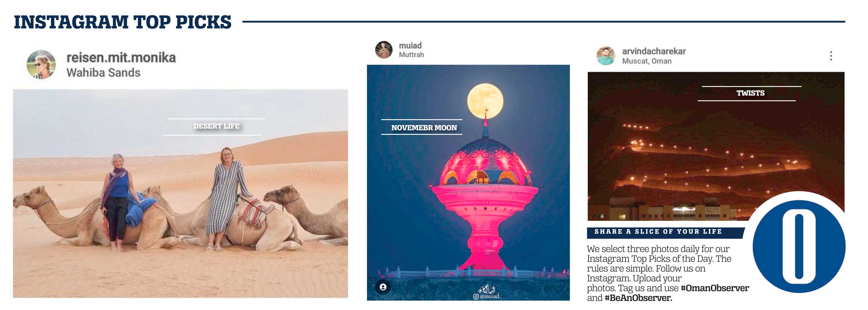868x310 pixels.
Task: Open the three-dot options menu
Action: [831, 56]
